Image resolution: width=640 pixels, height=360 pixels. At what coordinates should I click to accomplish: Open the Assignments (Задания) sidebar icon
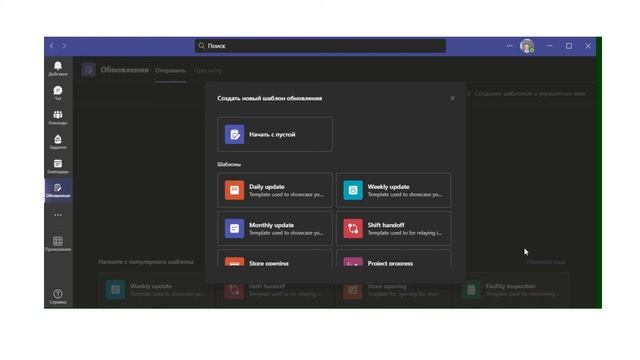coord(58,142)
